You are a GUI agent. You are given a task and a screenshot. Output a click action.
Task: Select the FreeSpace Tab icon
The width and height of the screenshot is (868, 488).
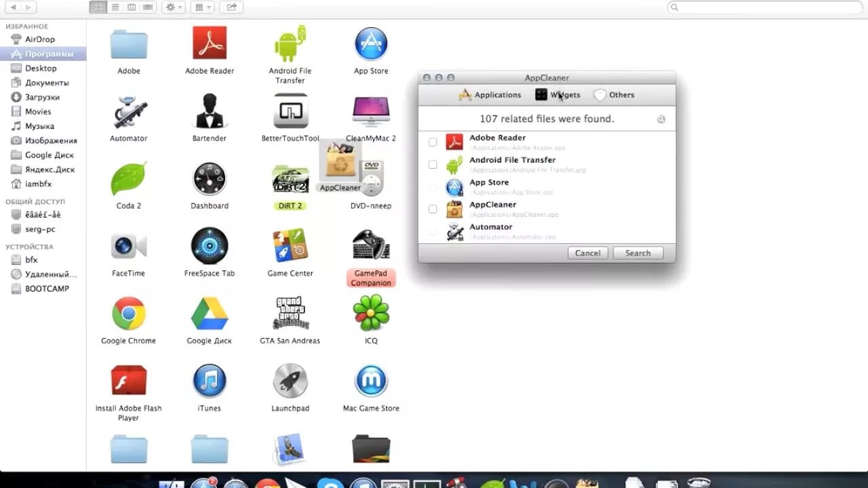pos(210,245)
